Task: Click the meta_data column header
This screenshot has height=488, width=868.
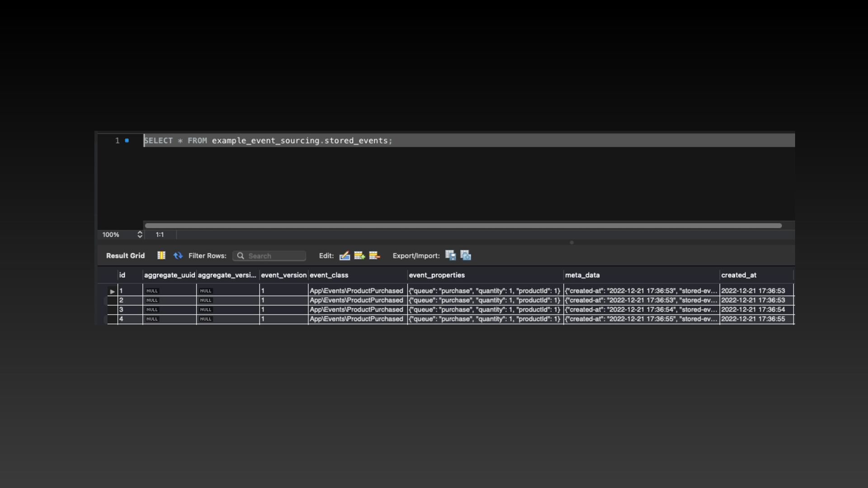Action: click(x=582, y=275)
